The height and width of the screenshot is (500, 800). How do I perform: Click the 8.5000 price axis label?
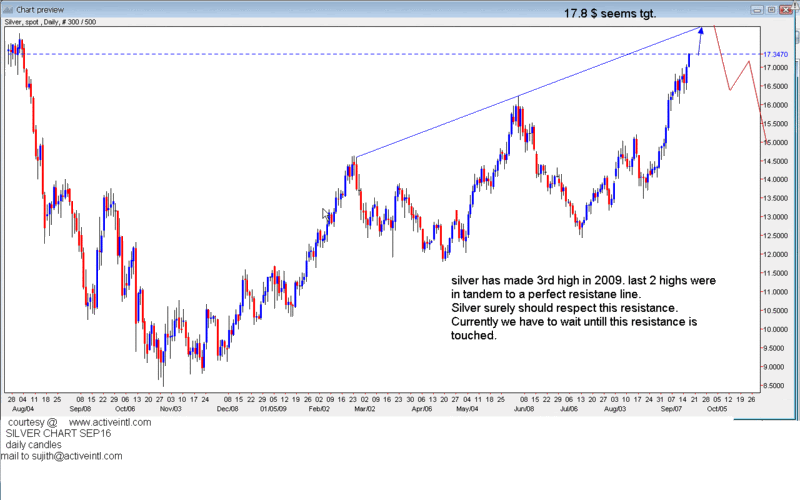point(775,385)
